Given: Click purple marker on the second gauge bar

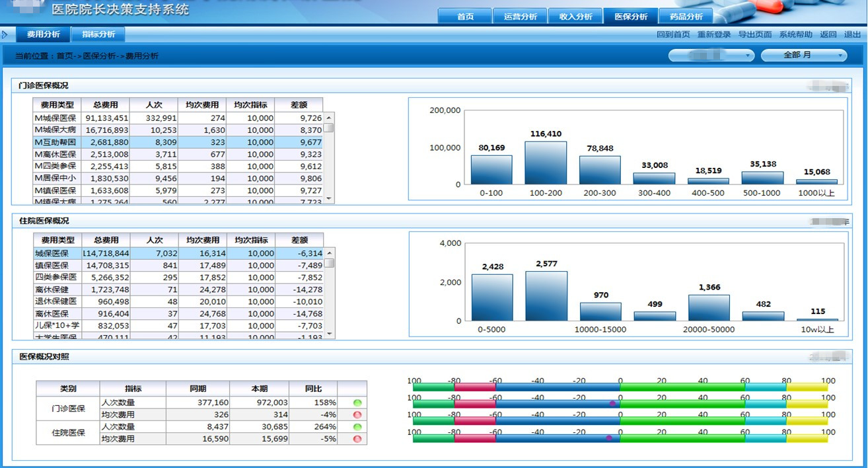Looking at the screenshot, I should [x=612, y=403].
